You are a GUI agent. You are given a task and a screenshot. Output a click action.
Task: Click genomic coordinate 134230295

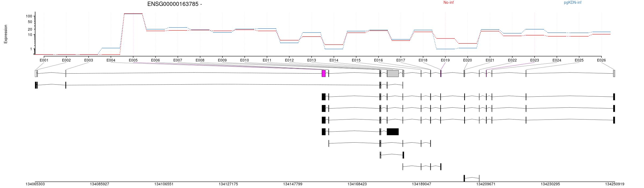click(x=550, y=184)
